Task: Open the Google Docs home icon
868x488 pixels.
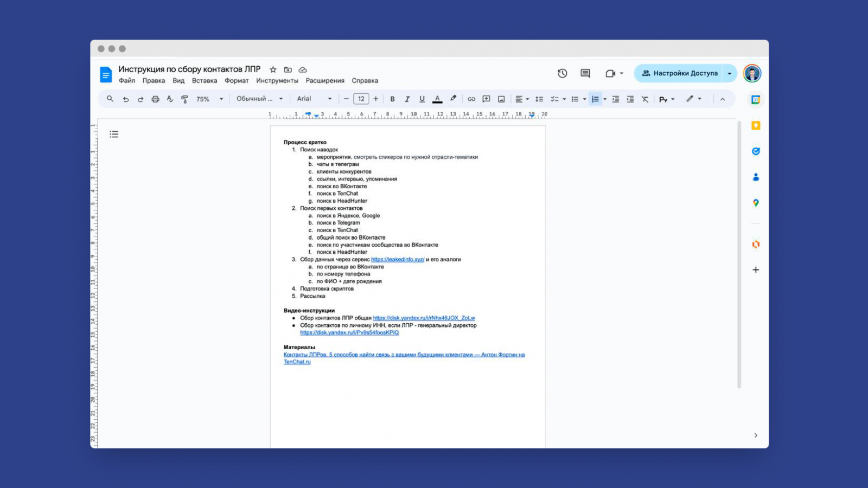Action: coord(106,74)
